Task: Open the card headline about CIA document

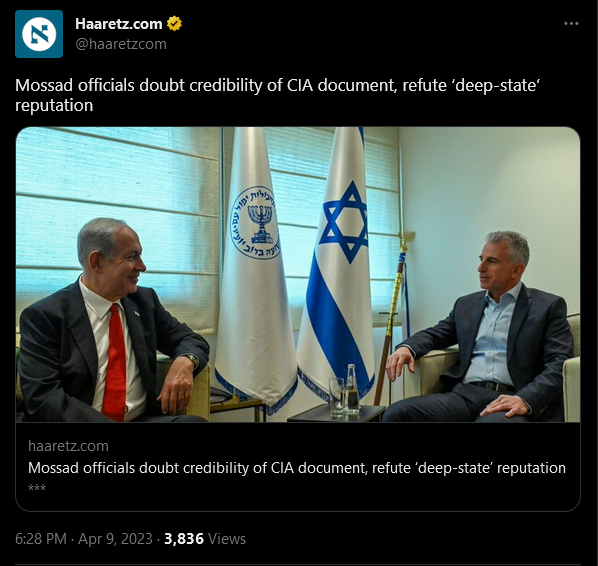Action: [297, 468]
